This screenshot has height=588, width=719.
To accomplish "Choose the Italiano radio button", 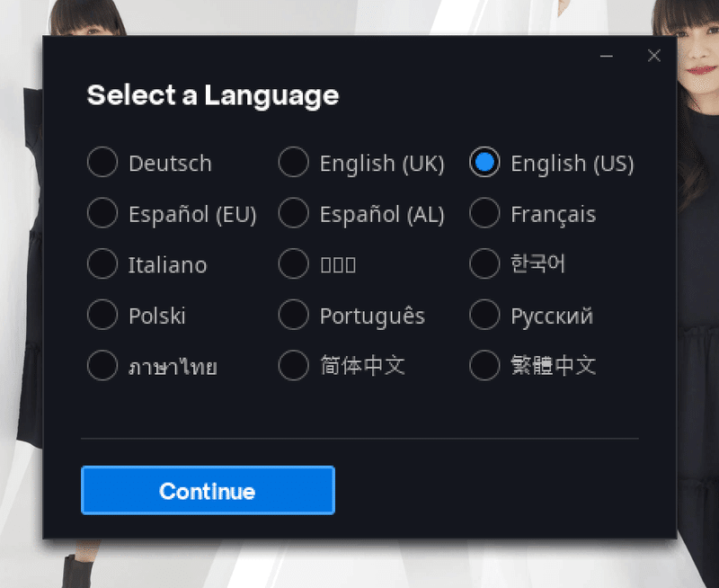I will tap(102, 263).
